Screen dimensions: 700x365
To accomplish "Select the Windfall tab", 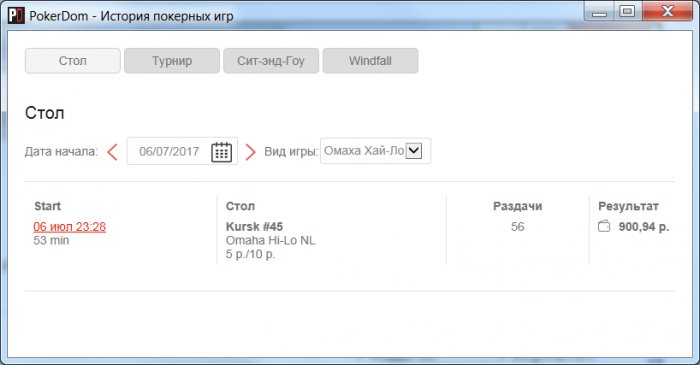I will pyautogui.click(x=371, y=61).
